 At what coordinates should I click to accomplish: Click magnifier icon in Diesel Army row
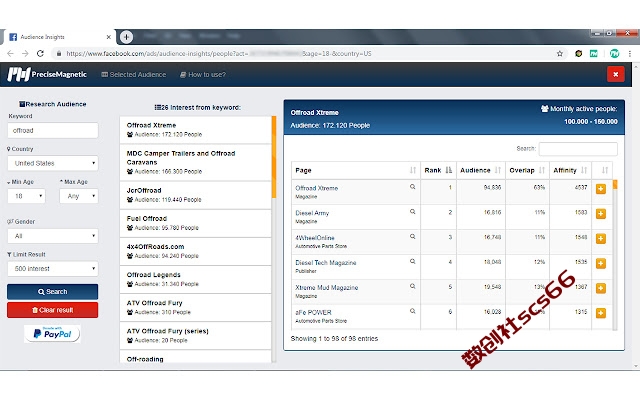(x=413, y=211)
